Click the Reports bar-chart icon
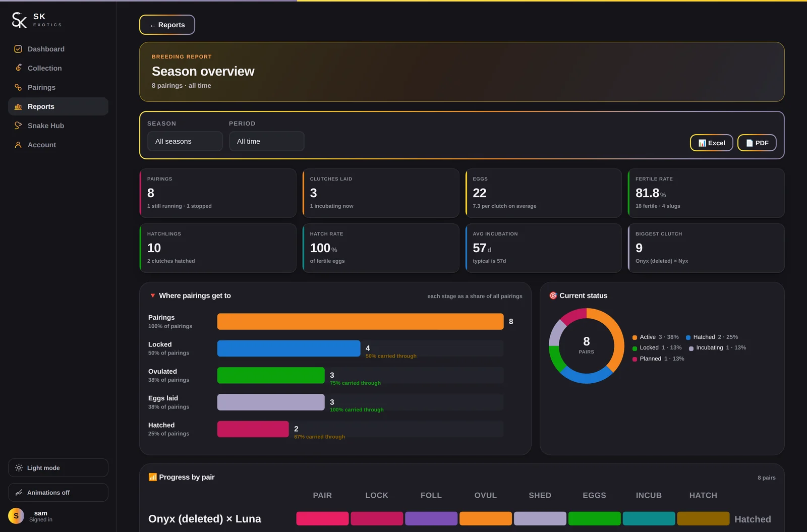 point(18,106)
